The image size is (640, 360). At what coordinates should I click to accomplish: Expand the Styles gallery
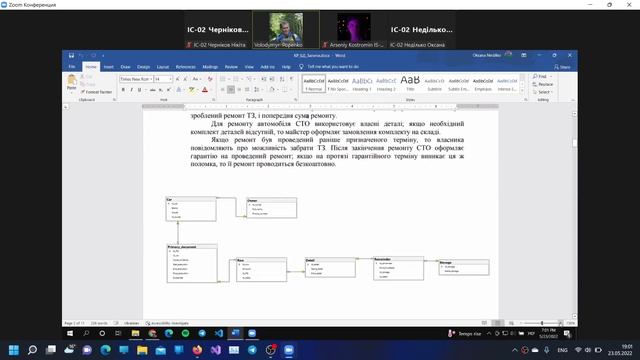[522, 91]
